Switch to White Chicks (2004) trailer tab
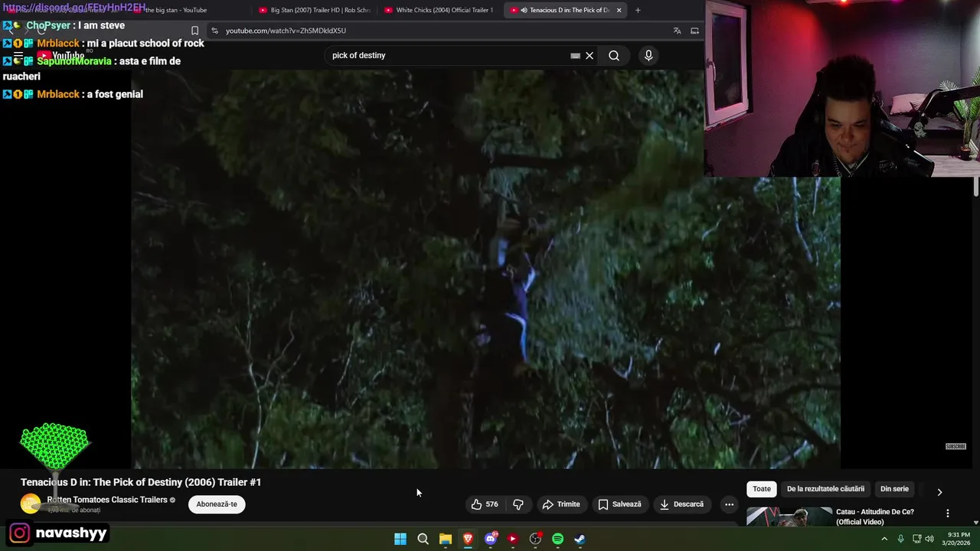Image resolution: width=980 pixels, height=551 pixels. tap(439, 10)
